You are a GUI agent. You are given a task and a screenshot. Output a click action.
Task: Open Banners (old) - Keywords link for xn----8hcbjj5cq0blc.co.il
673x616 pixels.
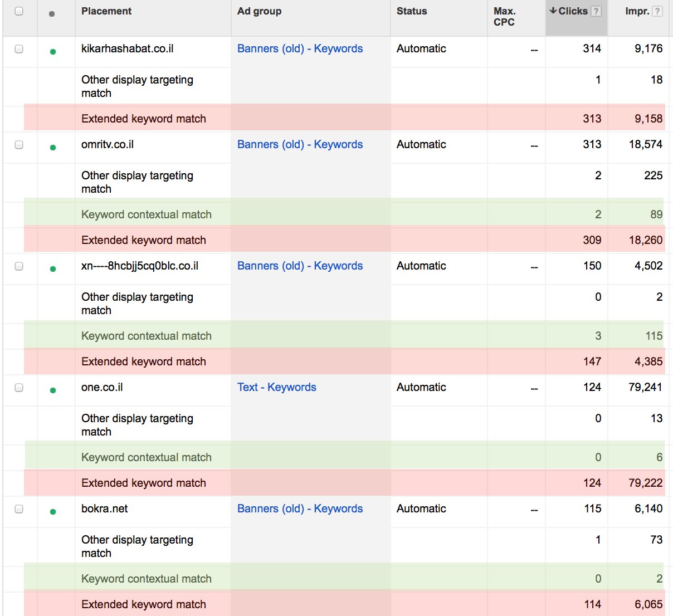[300, 266]
